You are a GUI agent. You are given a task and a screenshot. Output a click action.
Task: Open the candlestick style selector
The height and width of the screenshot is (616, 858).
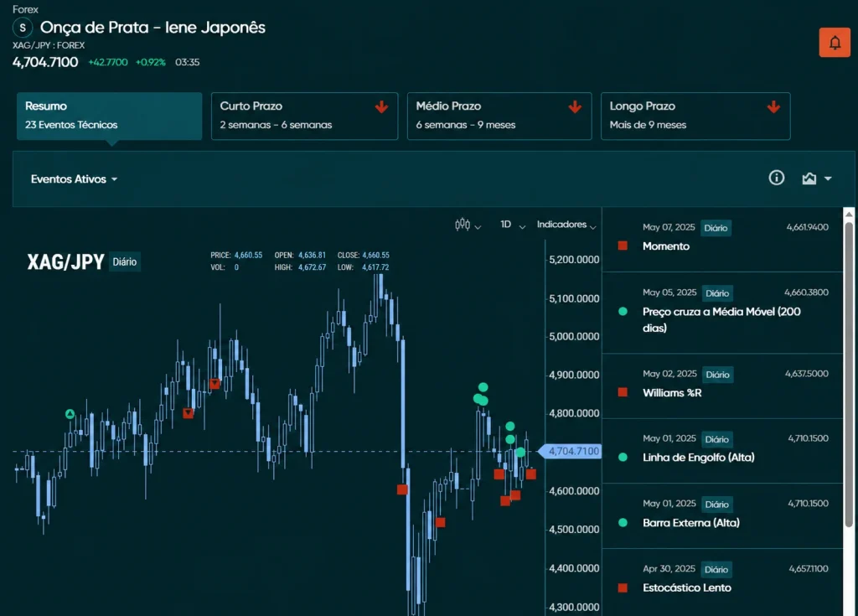tap(468, 225)
